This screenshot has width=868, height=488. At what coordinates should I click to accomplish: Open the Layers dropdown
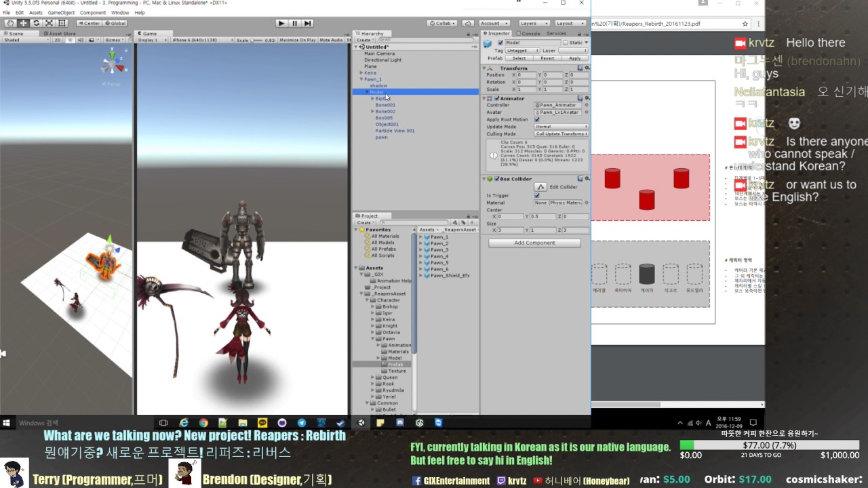(x=534, y=23)
